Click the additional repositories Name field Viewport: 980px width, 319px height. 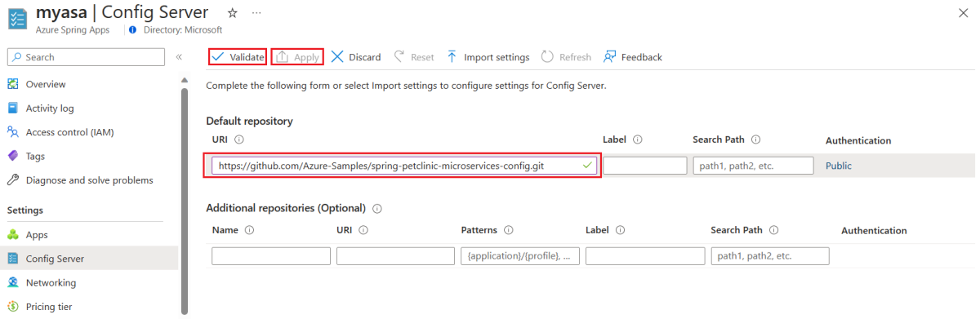[271, 256]
